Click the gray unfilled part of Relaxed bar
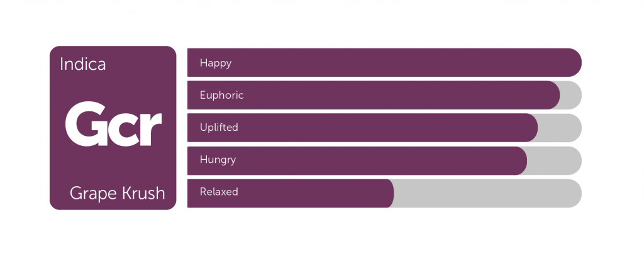The image size is (644, 256). (x=487, y=193)
